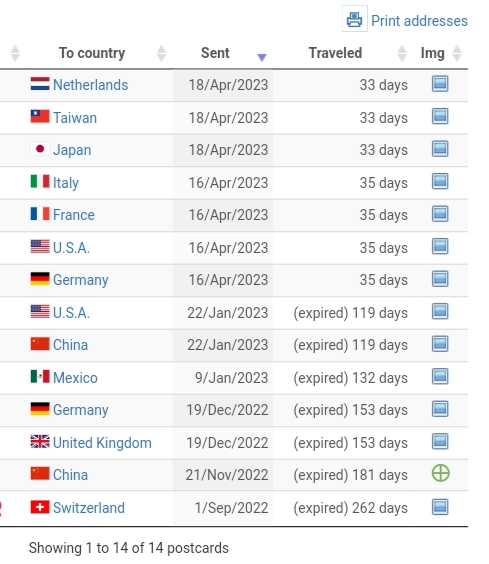Open the Netherlands country link
This screenshot has width=489, height=564.
[90, 85]
